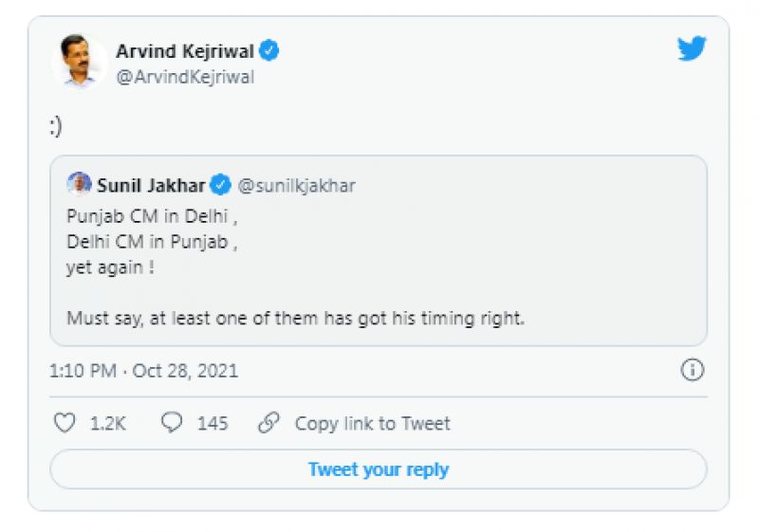Open the tweet info circle icon
Image resolution: width=759 pixels, height=532 pixels.
(693, 370)
